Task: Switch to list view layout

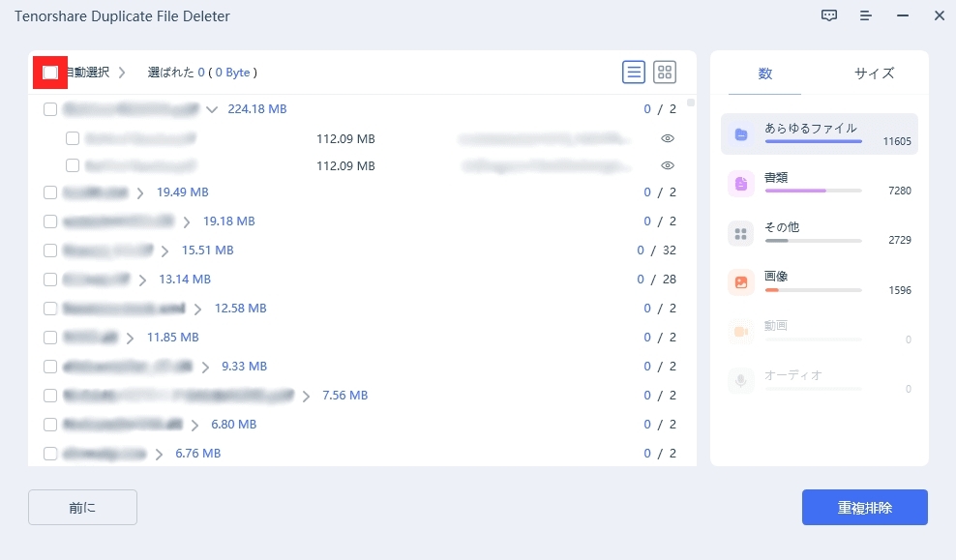Action: 634,73
